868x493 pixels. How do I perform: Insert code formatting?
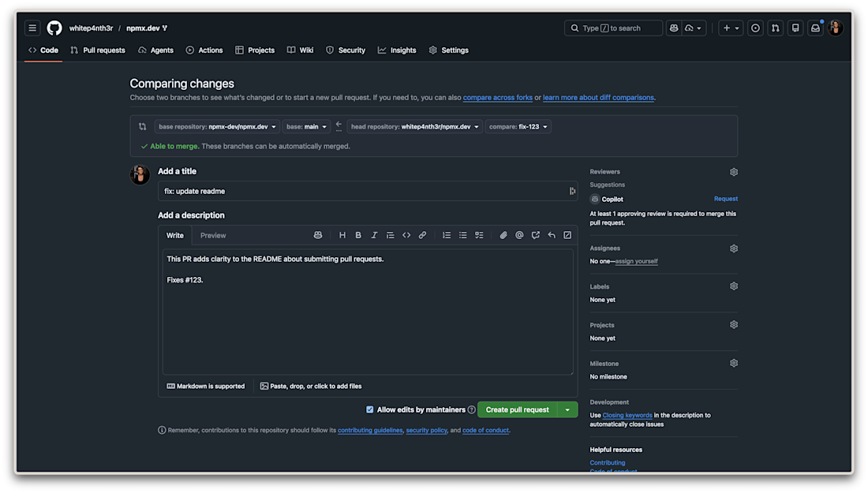click(406, 235)
